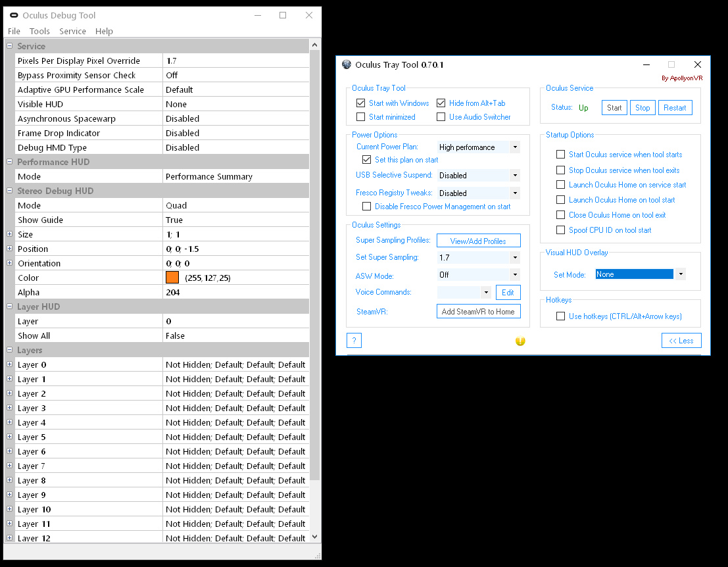
Task: Enable Spoof CPU ID on tool start
Action: click(561, 230)
